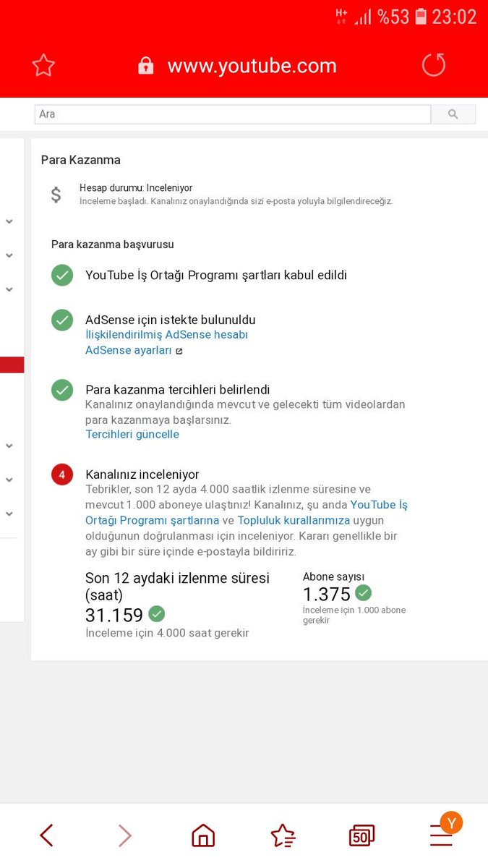The height and width of the screenshot is (868, 488).
Task: Click green check next to 31.159 hours
Action: click(x=157, y=614)
